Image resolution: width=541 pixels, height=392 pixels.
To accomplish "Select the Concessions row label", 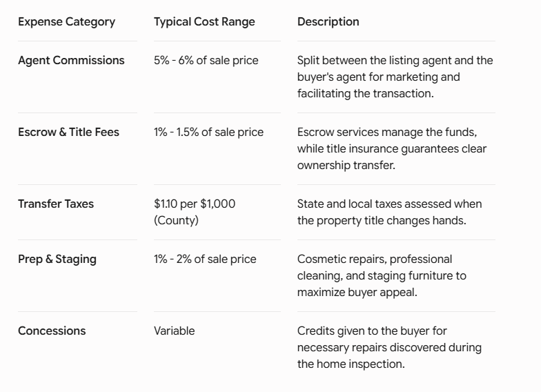I will coord(52,331).
